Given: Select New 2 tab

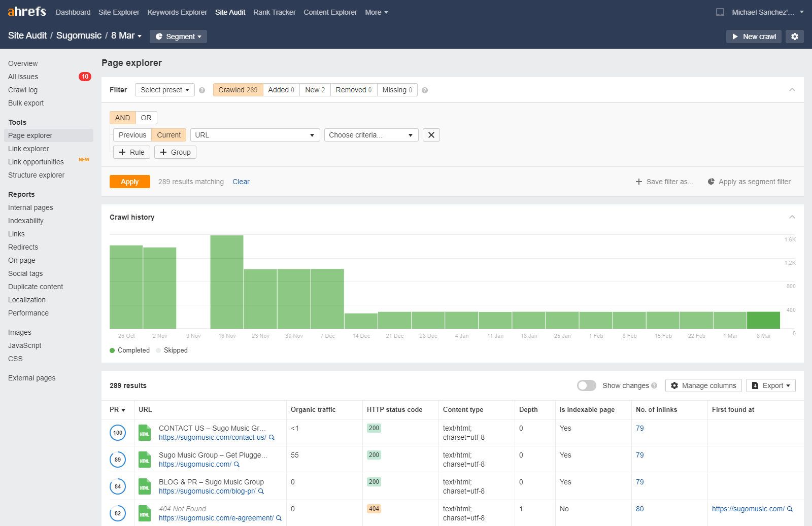Looking at the screenshot, I should click(x=315, y=90).
